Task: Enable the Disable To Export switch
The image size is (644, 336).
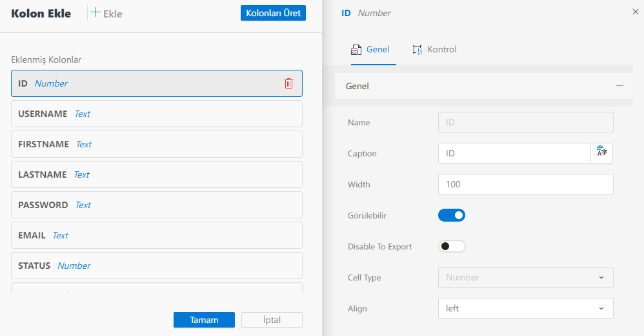Action: (452, 246)
